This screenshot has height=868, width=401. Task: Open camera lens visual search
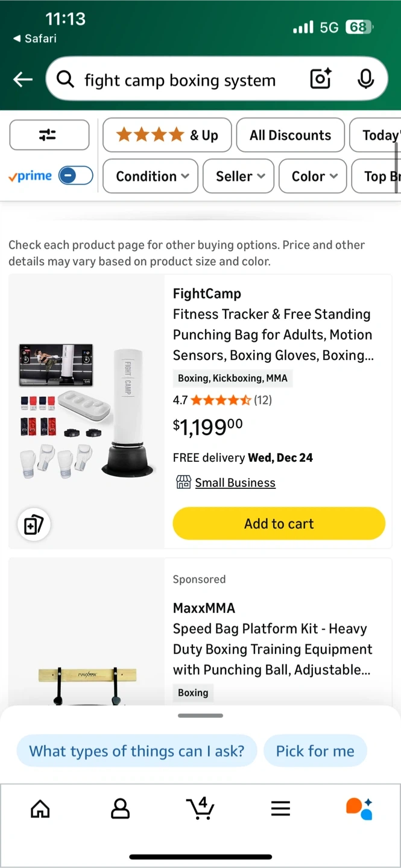point(321,79)
